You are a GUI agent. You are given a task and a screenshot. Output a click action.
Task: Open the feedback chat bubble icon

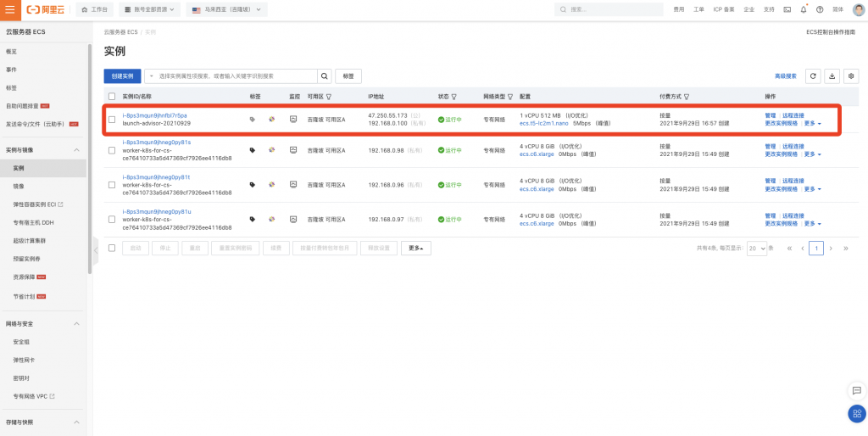coord(857,390)
